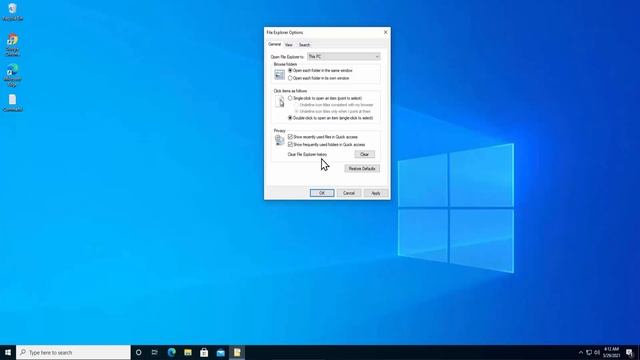640x360 pixels.
Task: Switch to the Search tab
Action: (x=304, y=44)
